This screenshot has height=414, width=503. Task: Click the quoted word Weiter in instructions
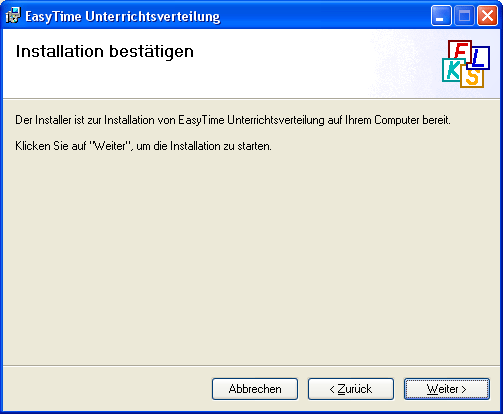click(x=110, y=146)
